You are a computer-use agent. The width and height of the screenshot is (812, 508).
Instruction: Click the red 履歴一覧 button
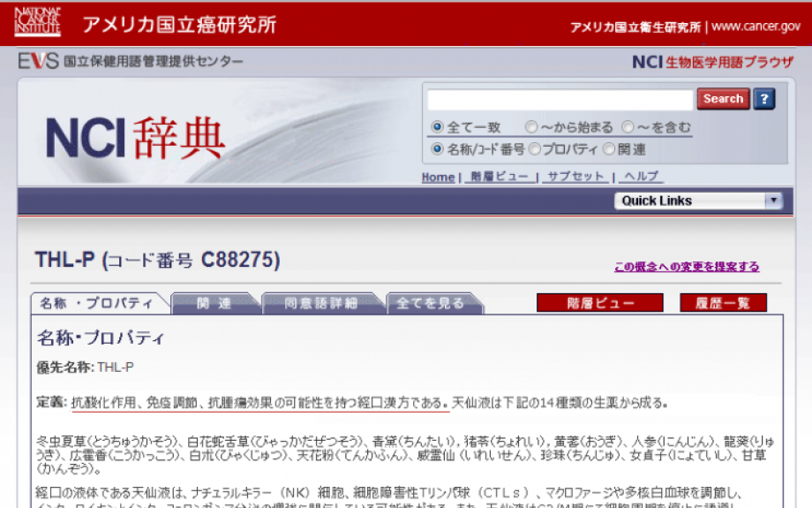pyautogui.click(x=723, y=303)
